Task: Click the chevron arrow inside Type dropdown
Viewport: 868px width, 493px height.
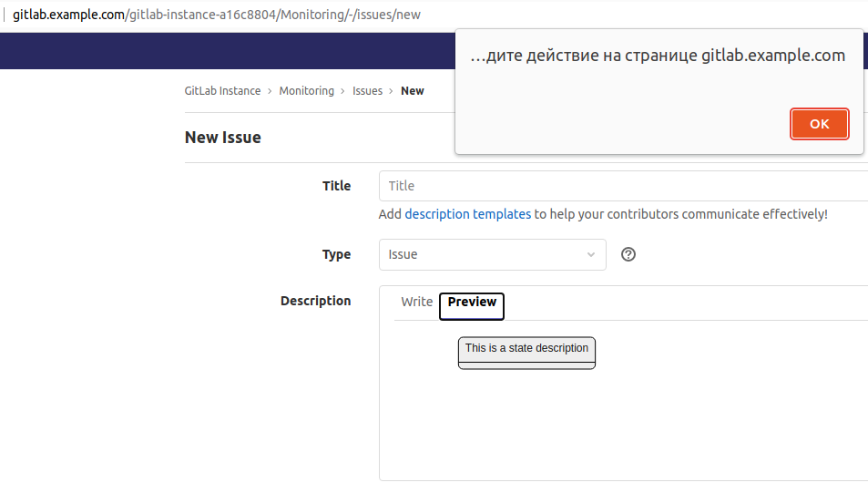Action: point(590,255)
